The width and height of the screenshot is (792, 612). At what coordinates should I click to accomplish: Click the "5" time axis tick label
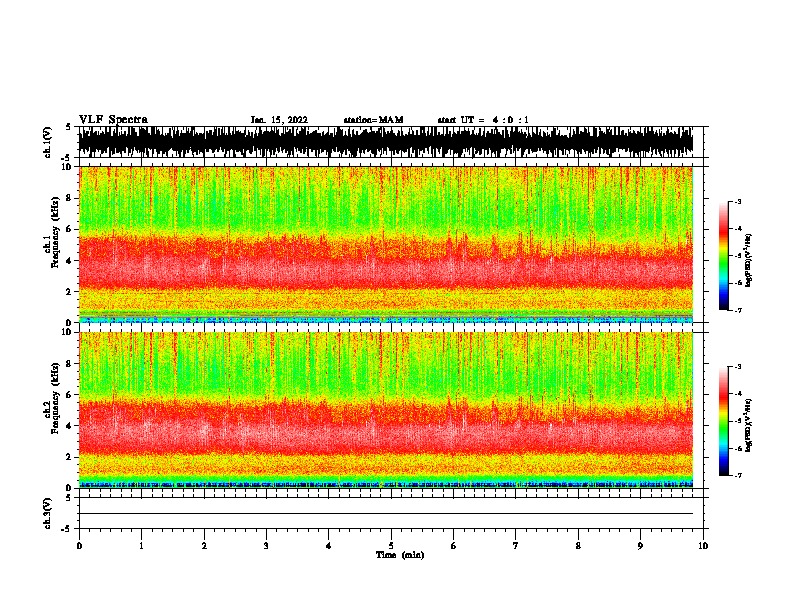coord(391,546)
